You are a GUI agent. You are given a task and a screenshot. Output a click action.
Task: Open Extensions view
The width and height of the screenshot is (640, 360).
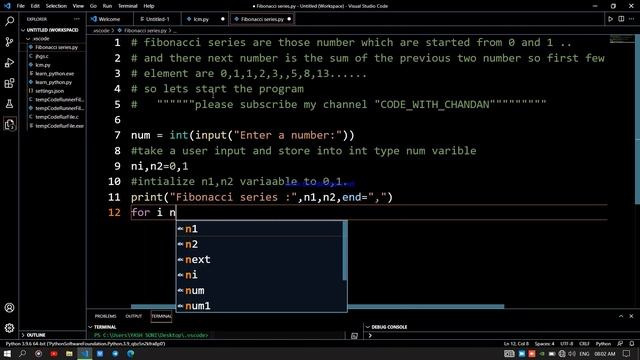(x=9, y=83)
